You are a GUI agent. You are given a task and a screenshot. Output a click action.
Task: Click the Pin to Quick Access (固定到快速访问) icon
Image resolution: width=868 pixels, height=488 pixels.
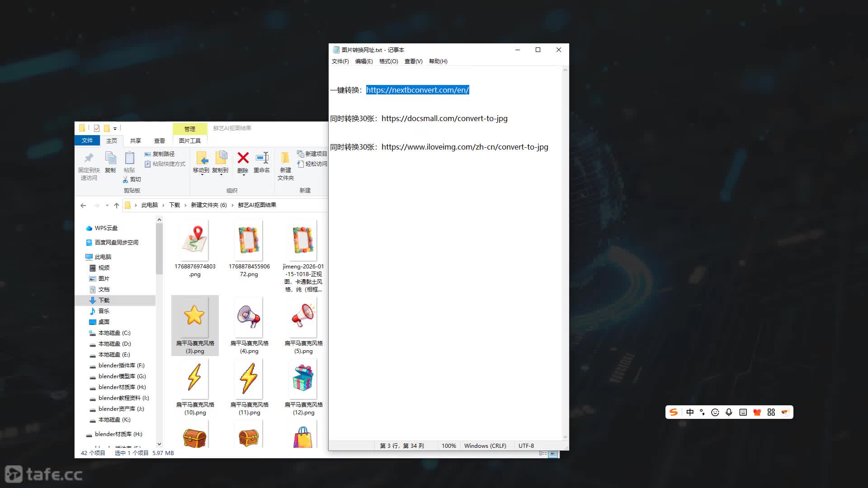[x=89, y=158]
